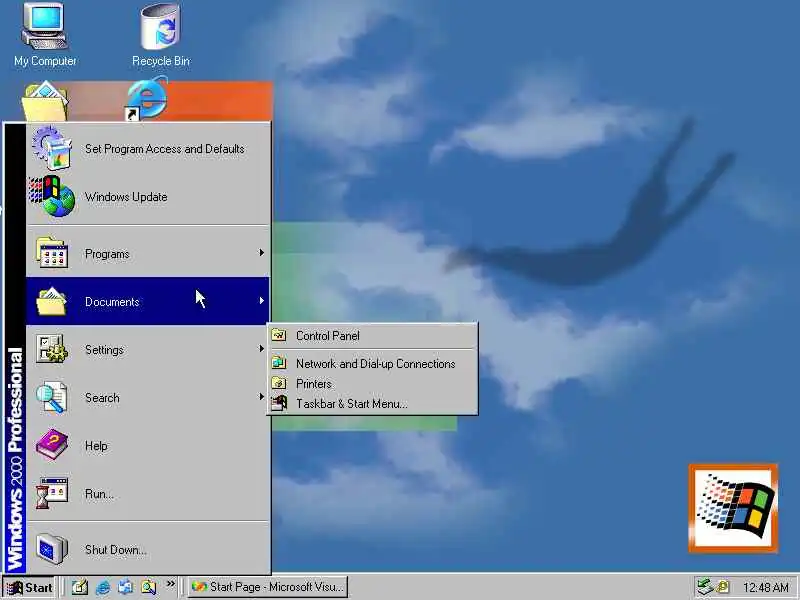Switch to Start Page - Microsoft Visual taskbar button
Image resolution: width=800 pixels, height=600 pixels.
pos(268,587)
